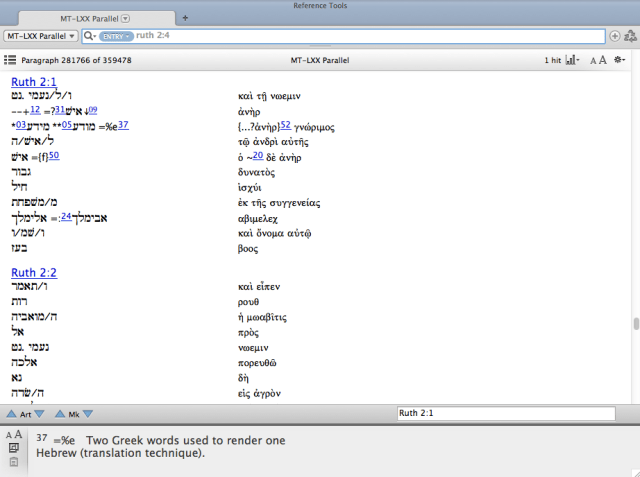
Task: Click the up arrow next to Art
Action: [x=11, y=413]
